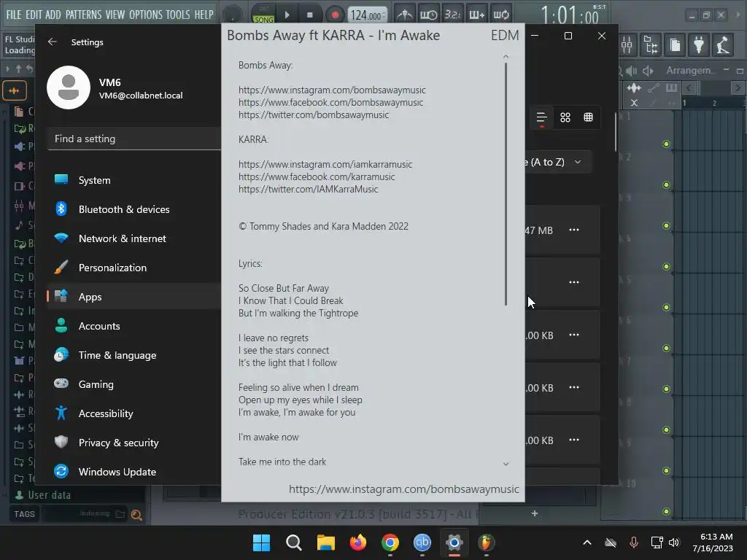
Task: Click the 124.000 tempo field
Action: click(x=368, y=15)
